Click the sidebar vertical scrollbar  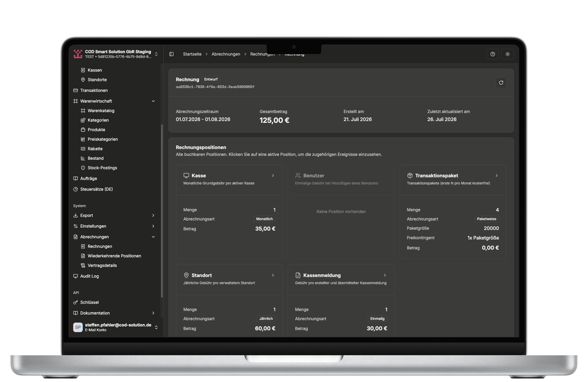(x=162, y=211)
